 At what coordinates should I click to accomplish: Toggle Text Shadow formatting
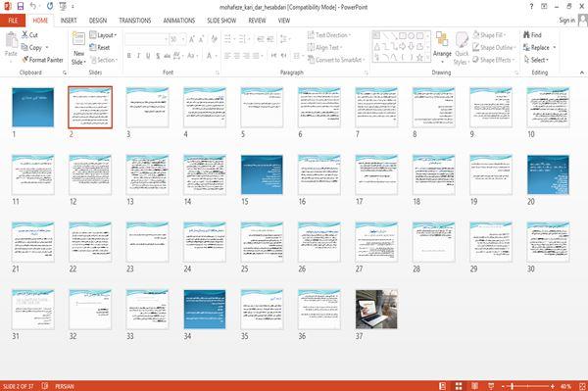point(158,56)
